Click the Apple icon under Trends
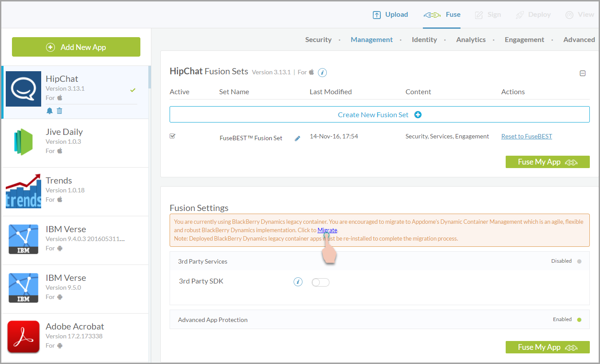 (x=60, y=199)
